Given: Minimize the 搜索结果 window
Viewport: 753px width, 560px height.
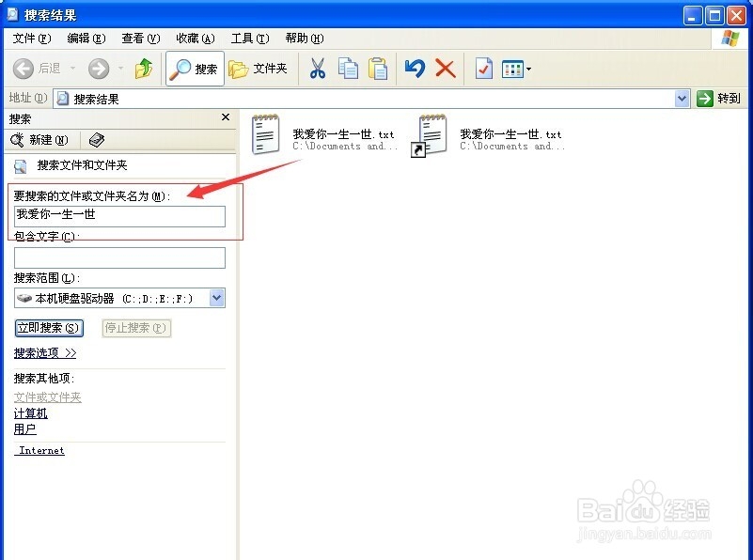Looking at the screenshot, I should 692,16.
